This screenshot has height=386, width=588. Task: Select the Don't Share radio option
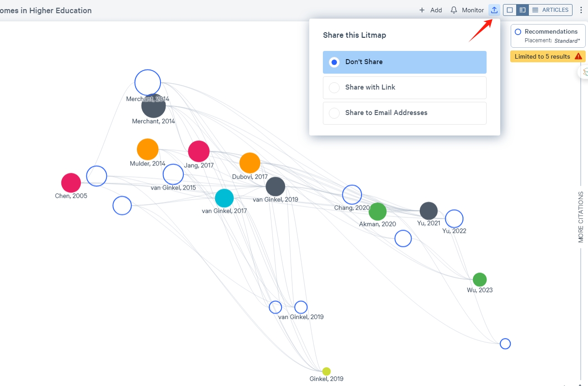click(x=334, y=62)
